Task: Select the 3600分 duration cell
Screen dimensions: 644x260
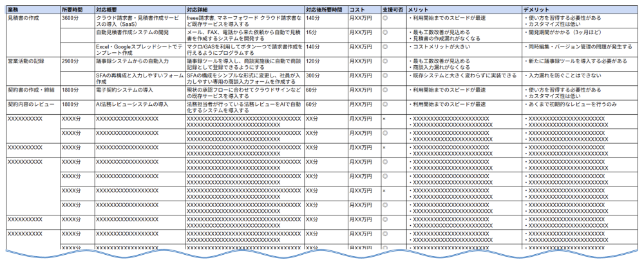Action: tap(70, 18)
